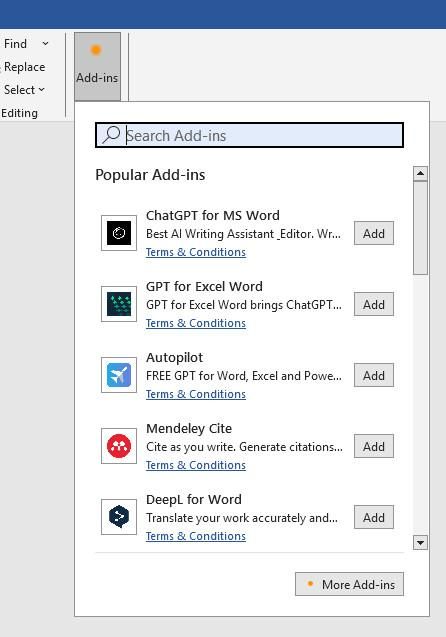Add the ChatGPT for MS Word add-in
Screen dimensions: 446x637
coord(374,233)
